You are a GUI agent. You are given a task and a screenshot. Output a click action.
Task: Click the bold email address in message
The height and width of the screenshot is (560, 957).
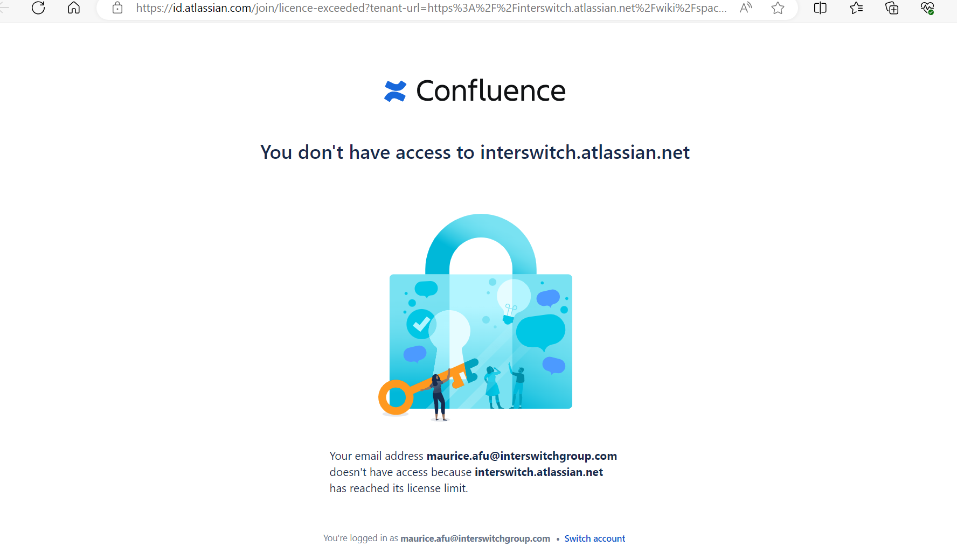coord(522,456)
